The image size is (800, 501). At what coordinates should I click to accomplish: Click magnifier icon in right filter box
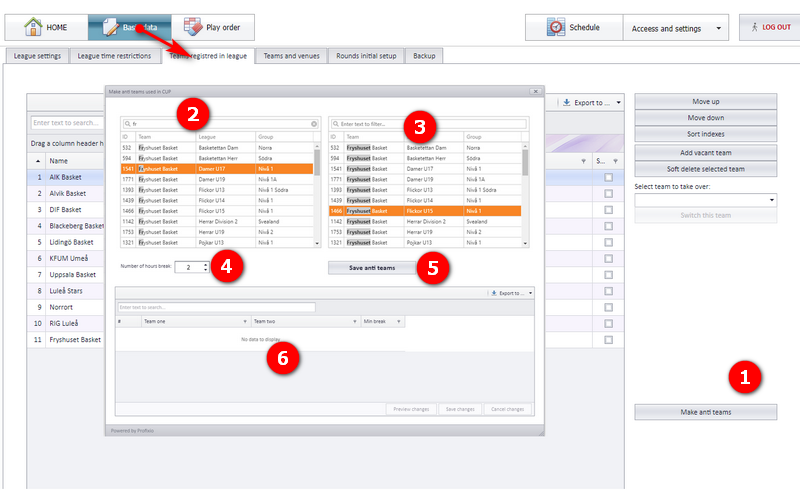click(335, 123)
